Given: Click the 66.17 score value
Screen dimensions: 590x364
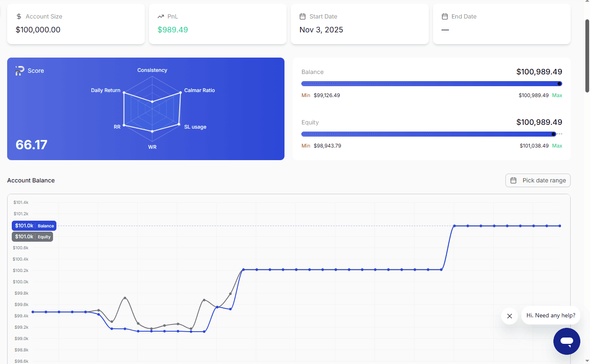Looking at the screenshot, I should click(x=32, y=145).
